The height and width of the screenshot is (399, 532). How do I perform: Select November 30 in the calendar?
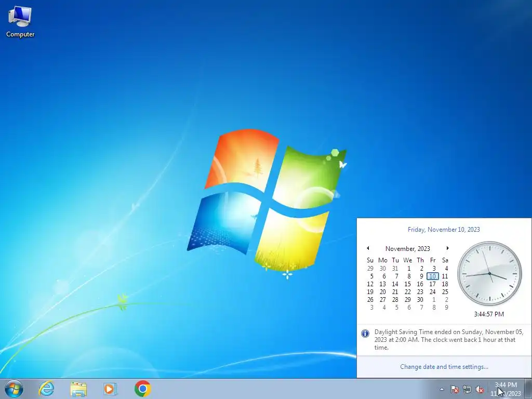click(420, 300)
